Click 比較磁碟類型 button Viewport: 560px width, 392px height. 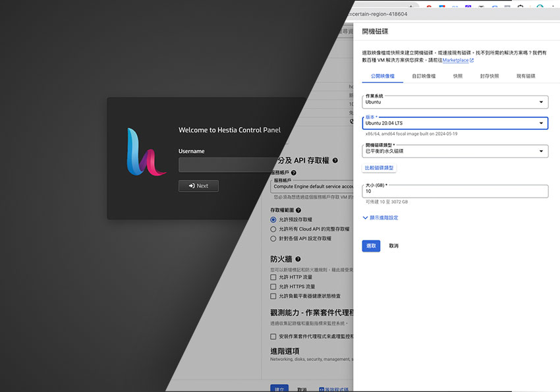[x=379, y=168]
